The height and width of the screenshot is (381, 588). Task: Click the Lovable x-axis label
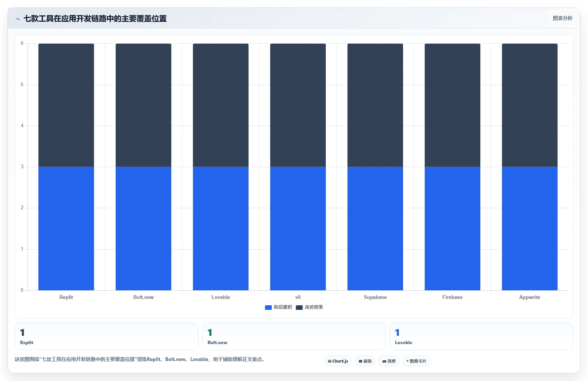tap(221, 297)
